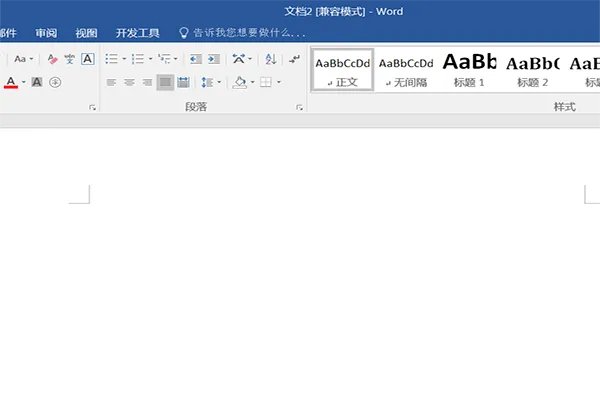This screenshot has height=400, width=600.
Task: Click the enclosed character icon
Action: pyautogui.click(x=55, y=82)
